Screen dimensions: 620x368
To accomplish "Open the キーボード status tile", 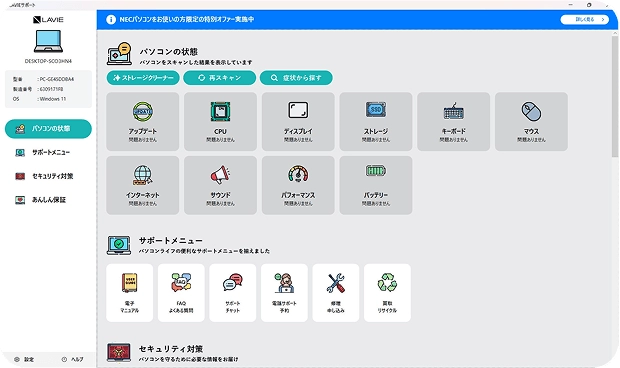I will pos(454,122).
